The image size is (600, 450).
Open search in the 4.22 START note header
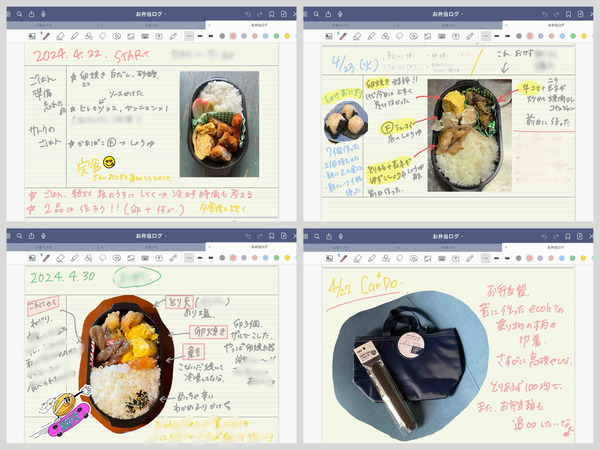pyautogui.click(x=20, y=14)
